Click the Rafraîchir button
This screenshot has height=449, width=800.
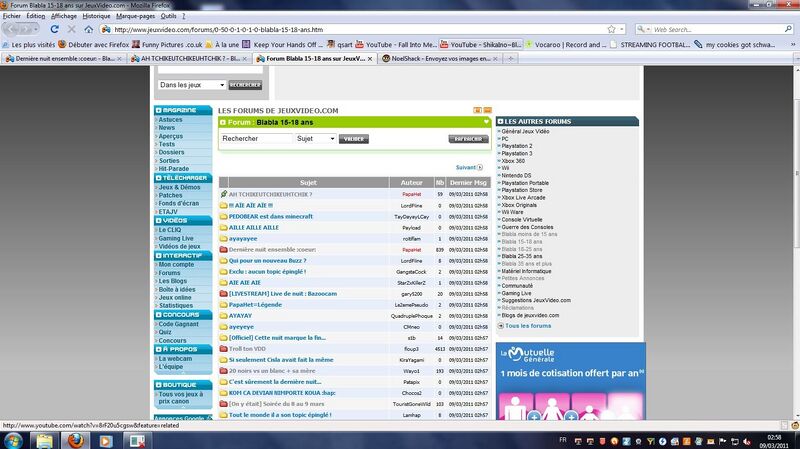468,139
